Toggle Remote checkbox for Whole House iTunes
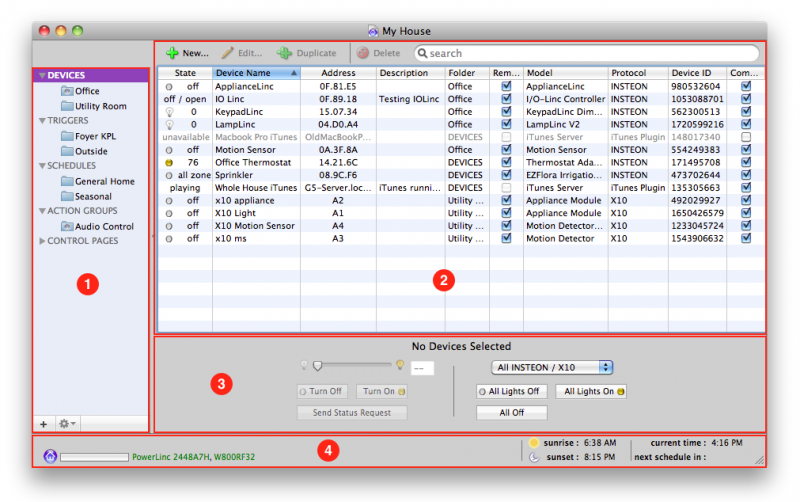This screenshot has height=502, width=800. (506, 187)
